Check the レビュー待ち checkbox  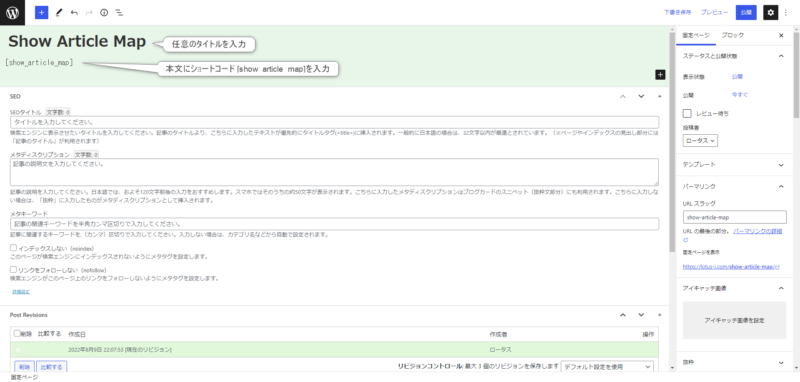pyautogui.click(x=687, y=113)
